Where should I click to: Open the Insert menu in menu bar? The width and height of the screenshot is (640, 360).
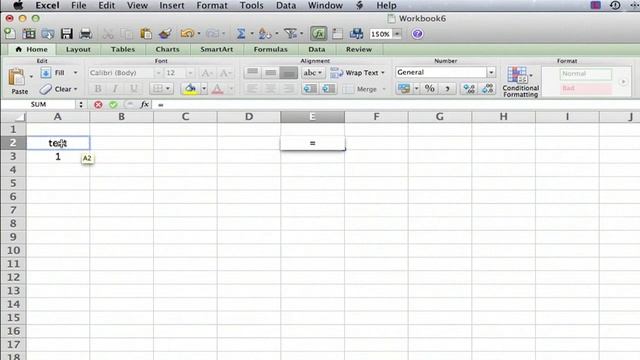(x=171, y=6)
